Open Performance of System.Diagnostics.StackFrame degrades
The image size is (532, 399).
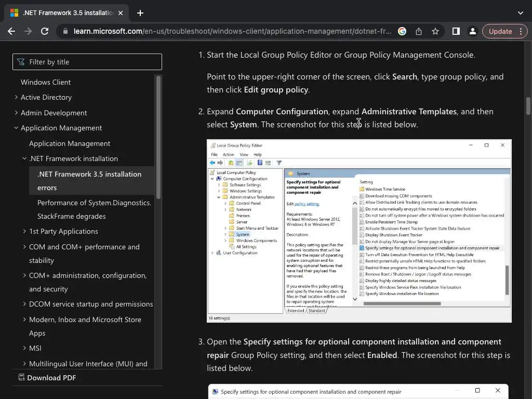95,209
